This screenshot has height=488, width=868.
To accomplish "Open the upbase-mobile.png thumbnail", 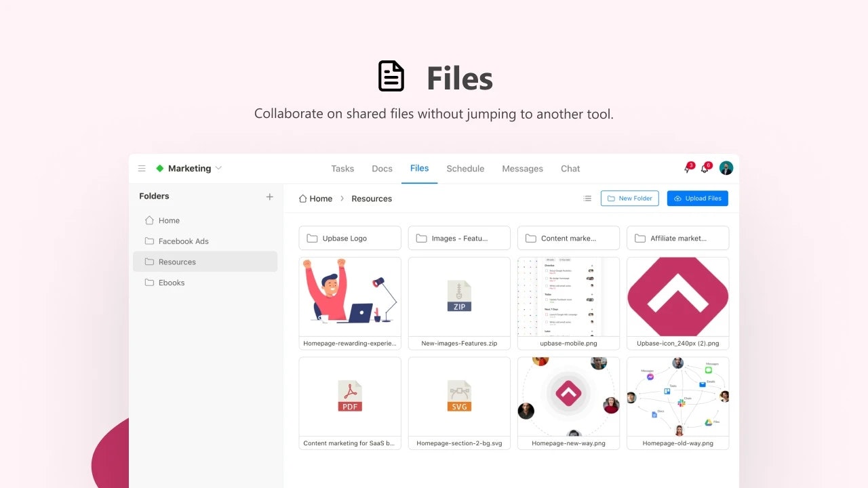I will coord(568,297).
